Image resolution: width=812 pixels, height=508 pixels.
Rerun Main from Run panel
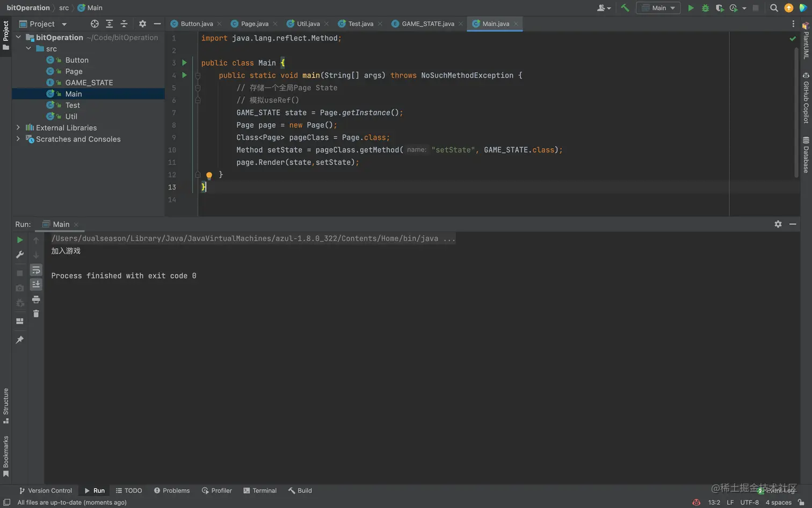[x=20, y=240]
